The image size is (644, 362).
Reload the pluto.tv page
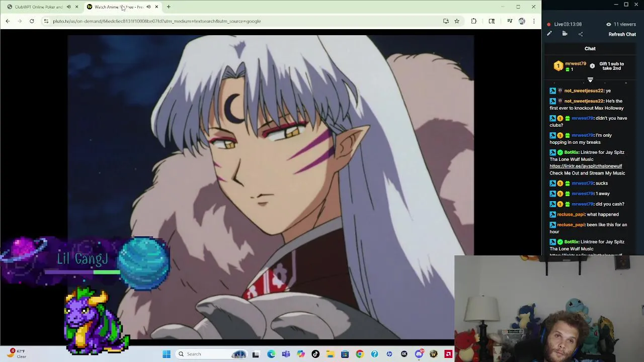pyautogui.click(x=32, y=21)
